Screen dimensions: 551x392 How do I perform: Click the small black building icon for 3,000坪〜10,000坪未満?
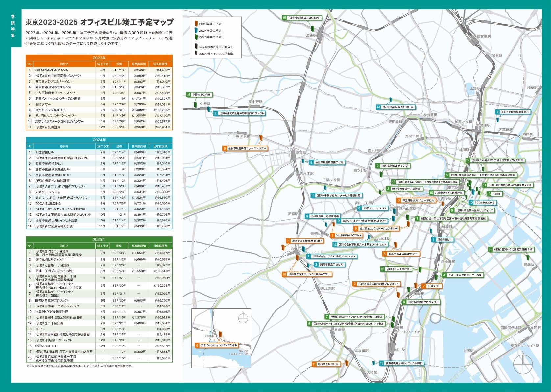click(196, 53)
